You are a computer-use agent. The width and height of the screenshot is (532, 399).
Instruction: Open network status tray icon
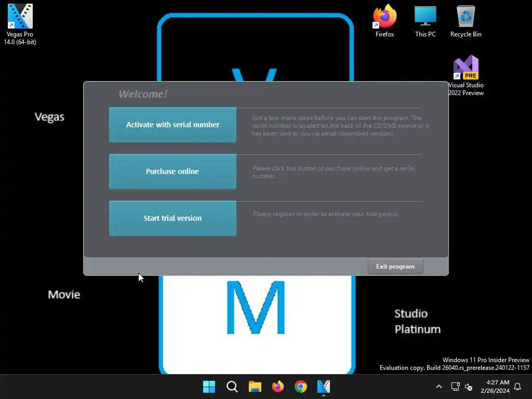point(455,387)
